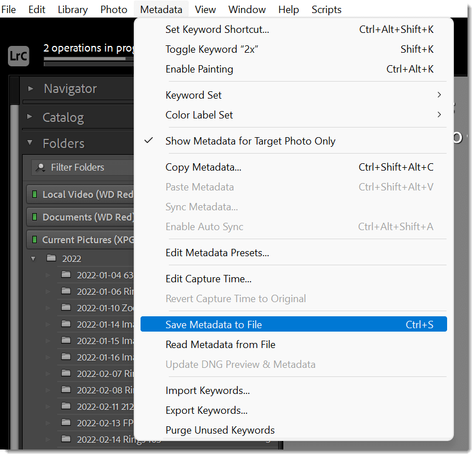Viewport: 476px width, 458px height.
Task: Click the 2022-01-04 folder icon
Action: click(x=66, y=275)
